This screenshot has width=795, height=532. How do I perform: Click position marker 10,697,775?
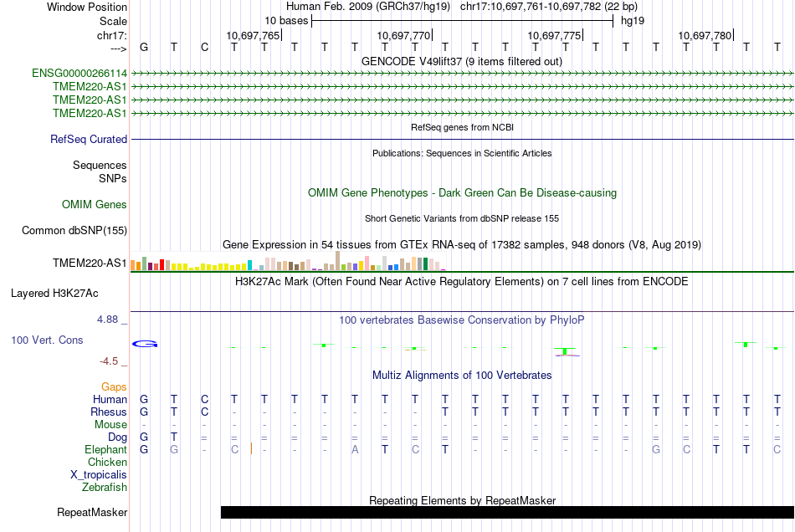554,35
